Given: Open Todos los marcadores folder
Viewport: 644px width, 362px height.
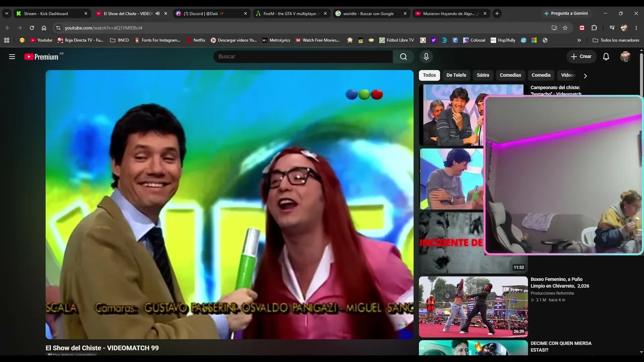Looking at the screenshot, I should pos(616,40).
